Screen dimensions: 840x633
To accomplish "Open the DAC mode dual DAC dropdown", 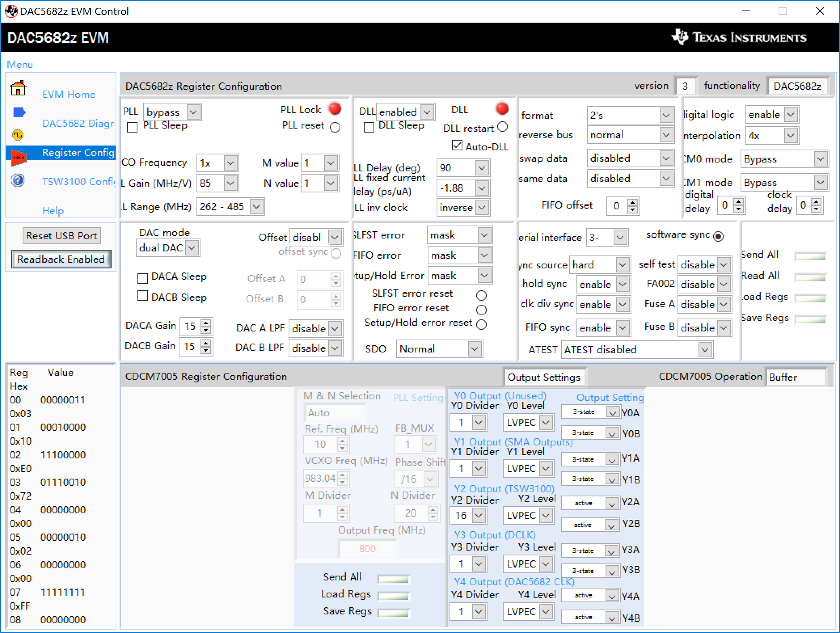I will coord(168,248).
